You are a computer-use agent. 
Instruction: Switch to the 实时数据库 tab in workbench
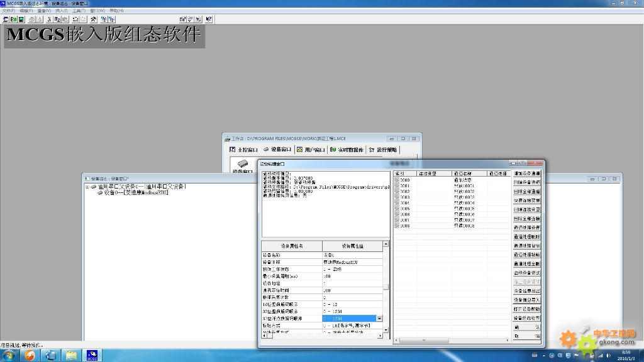click(347, 150)
